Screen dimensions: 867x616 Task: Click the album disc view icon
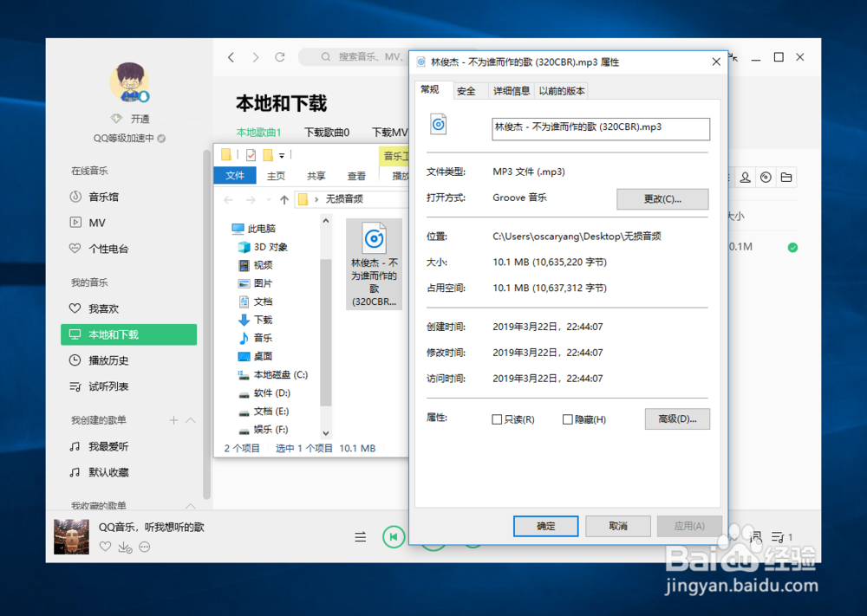pos(766,178)
